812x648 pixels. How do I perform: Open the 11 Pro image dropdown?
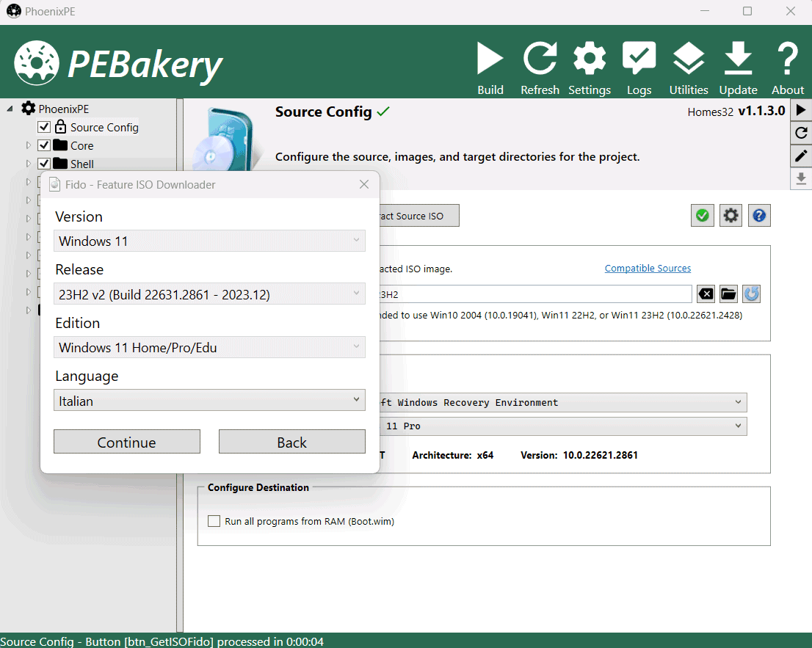562,426
